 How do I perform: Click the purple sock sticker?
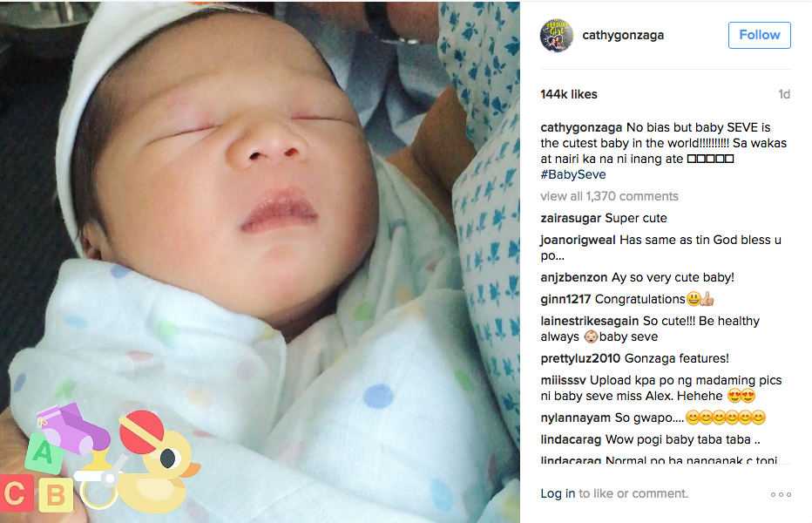point(74,426)
